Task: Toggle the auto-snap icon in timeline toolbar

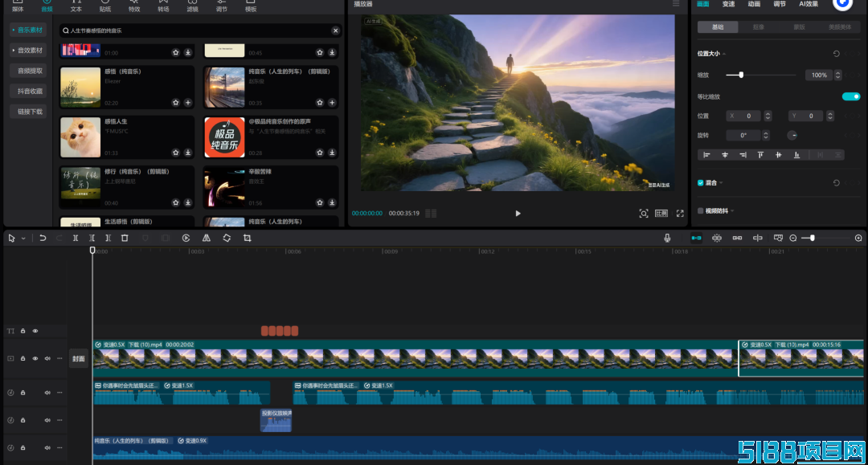Action: coord(716,238)
